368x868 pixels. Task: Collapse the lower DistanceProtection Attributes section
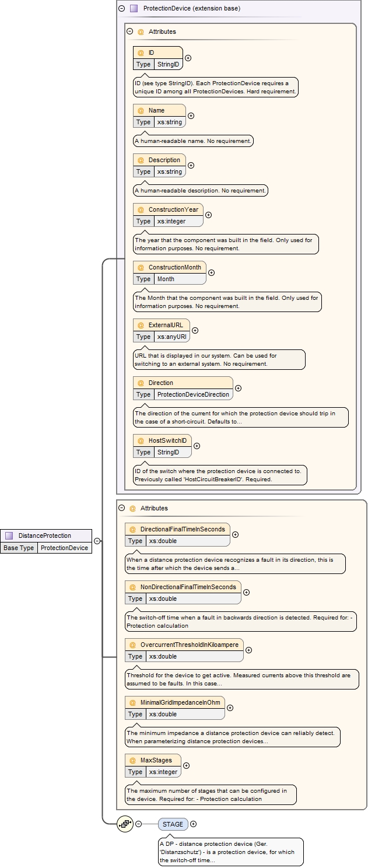121,508
